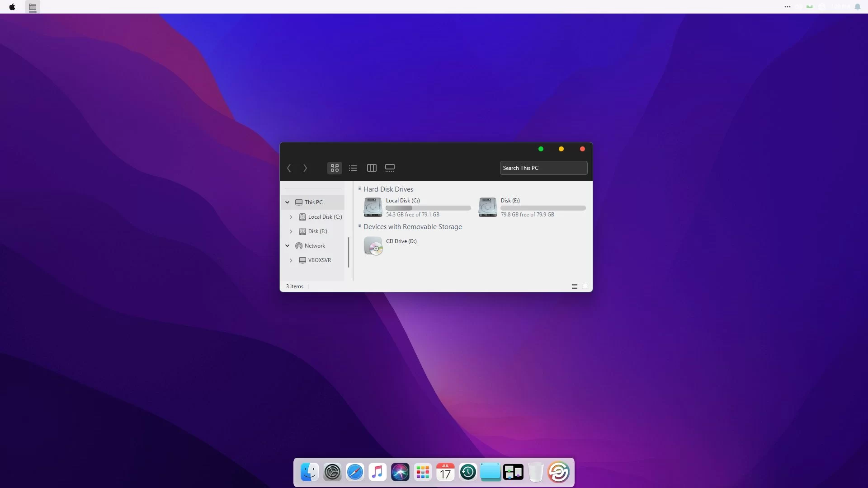Expand Local Disk (C:) in the sidebar
The image size is (868, 488).
pyautogui.click(x=291, y=217)
